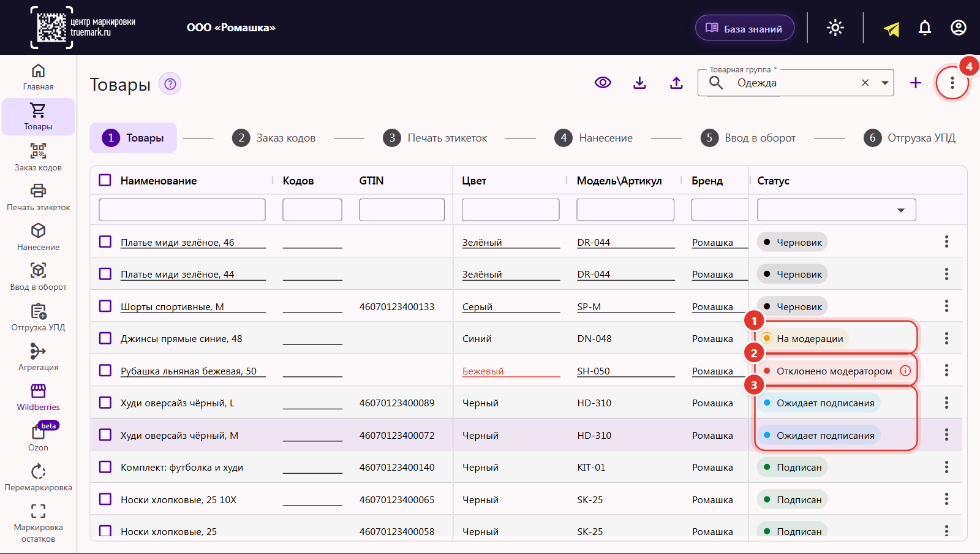Tick the select-all checkbox in header
The image size is (980, 554).
[105, 180]
